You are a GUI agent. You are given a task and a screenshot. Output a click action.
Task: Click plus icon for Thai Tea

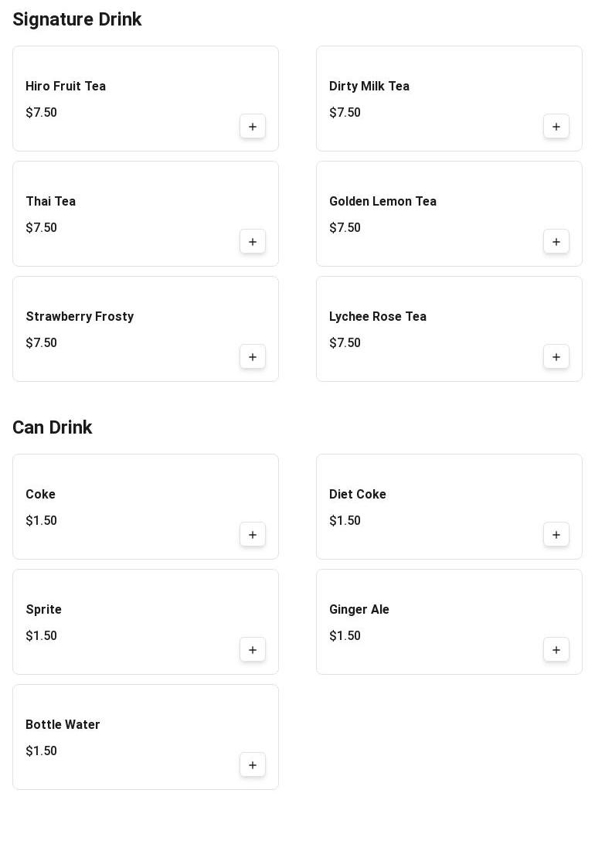pyautogui.click(x=253, y=242)
